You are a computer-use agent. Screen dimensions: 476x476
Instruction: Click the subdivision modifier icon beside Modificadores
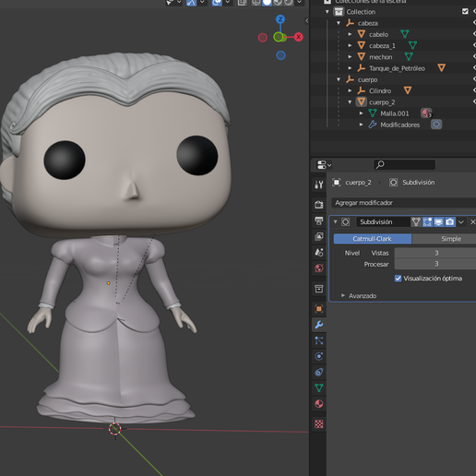(x=436, y=125)
